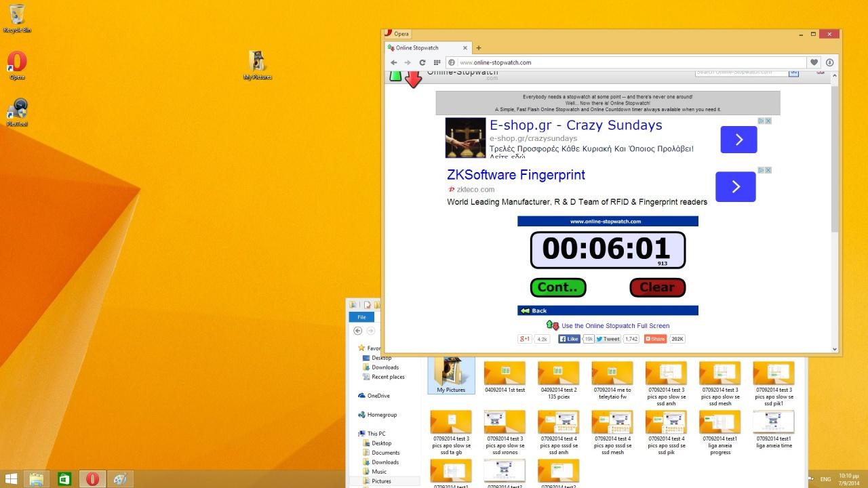The height and width of the screenshot is (488, 868).
Task: Click the zkteco.com ad URL
Action: point(475,190)
